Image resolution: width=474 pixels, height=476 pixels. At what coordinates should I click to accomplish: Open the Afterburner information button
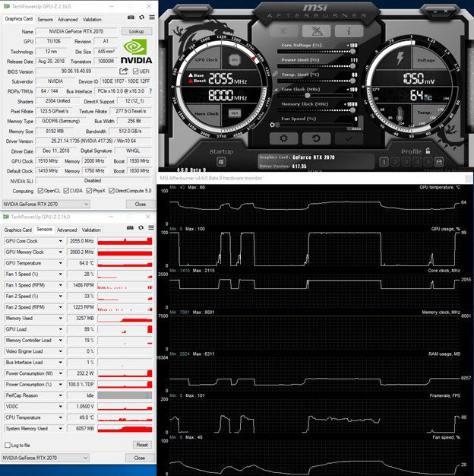pos(349,31)
